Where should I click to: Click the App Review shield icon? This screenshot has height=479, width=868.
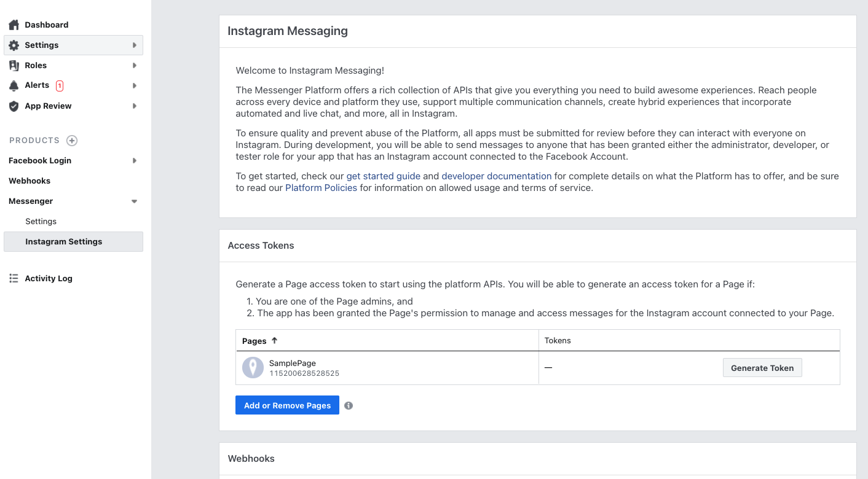[14, 106]
